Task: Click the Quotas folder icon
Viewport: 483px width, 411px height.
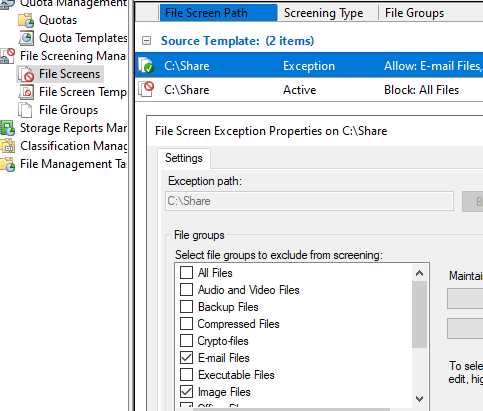Action: tap(26, 20)
